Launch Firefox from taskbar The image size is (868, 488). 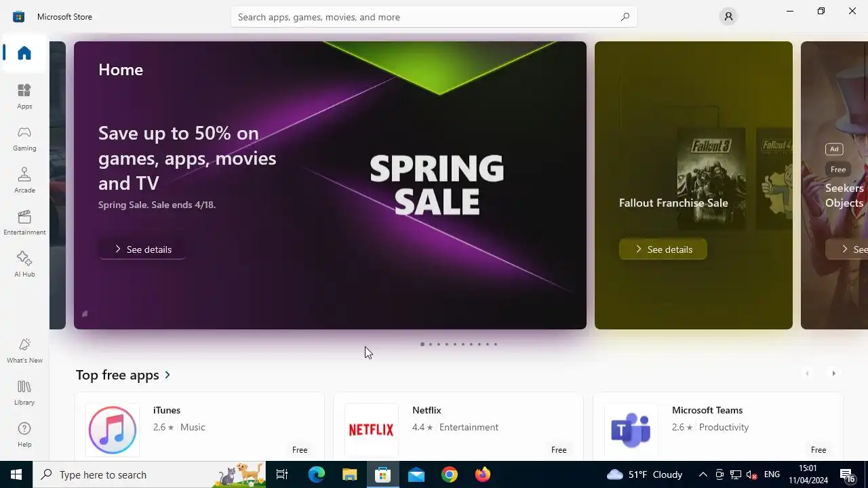coord(483,474)
